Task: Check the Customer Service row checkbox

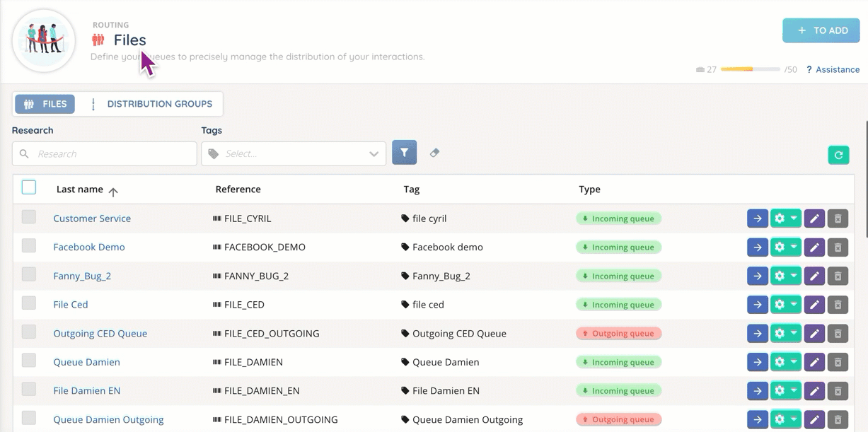Action: point(29,217)
